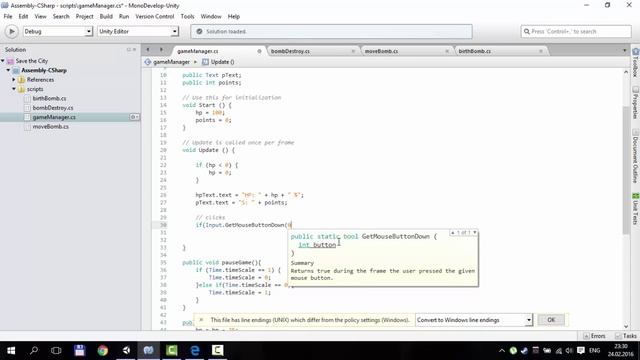Open the Window menu

[x=211, y=16]
